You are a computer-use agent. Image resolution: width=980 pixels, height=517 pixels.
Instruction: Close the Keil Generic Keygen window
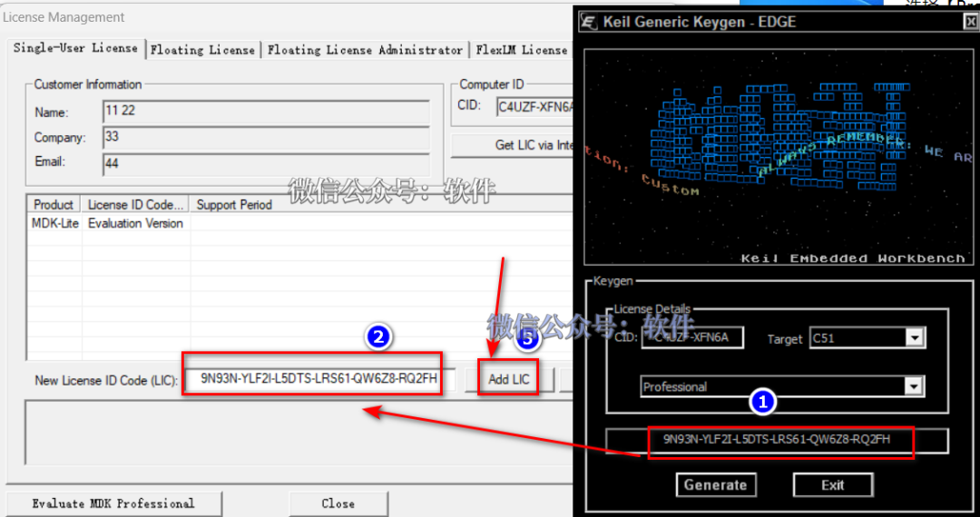click(x=970, y=22)
